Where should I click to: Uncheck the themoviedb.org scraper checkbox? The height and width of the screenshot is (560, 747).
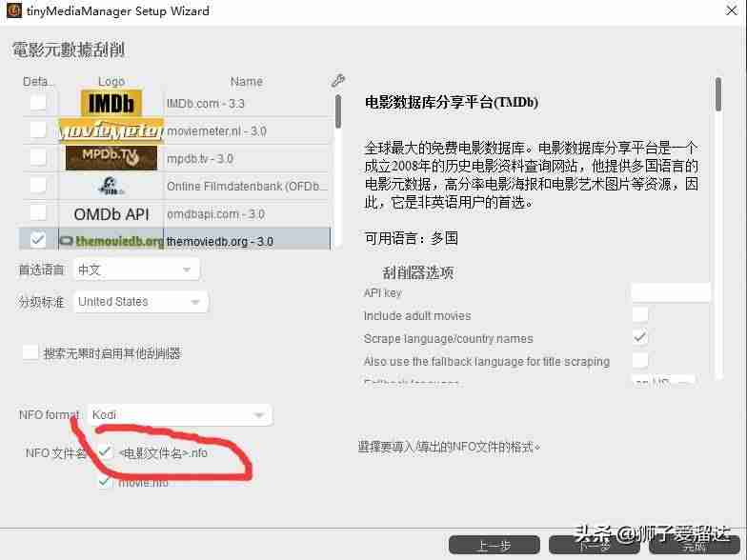(38, 240)
